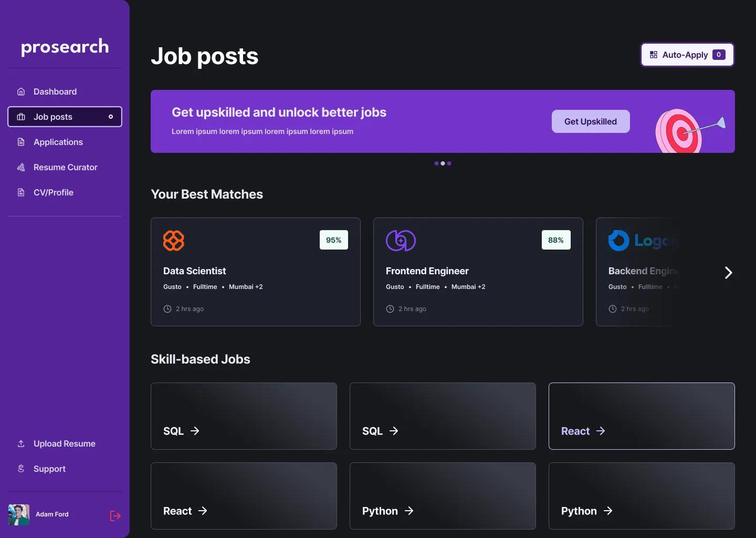Open CV/Profile section
Screen dimensions: 756x538
tap(65, 192)
